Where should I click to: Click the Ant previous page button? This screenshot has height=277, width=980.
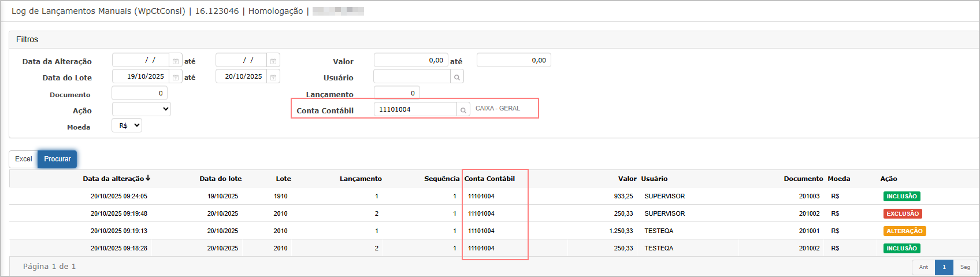click(923, 267)
